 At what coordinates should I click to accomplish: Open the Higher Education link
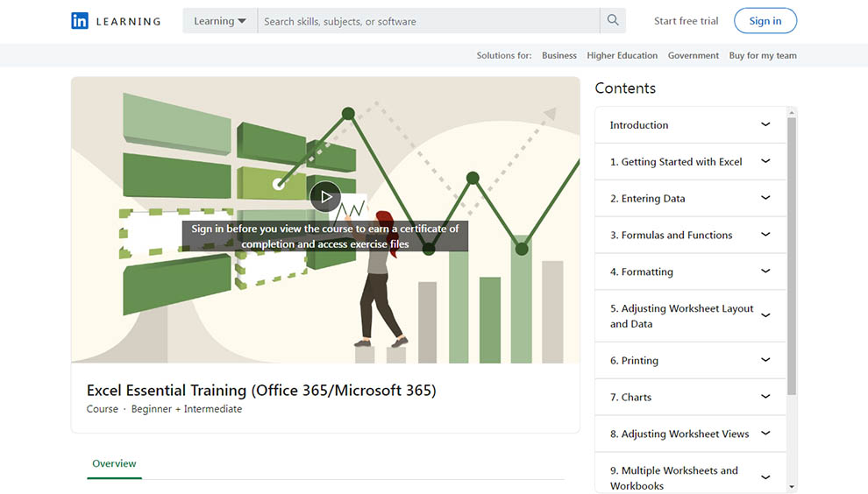tap(623, 55)
